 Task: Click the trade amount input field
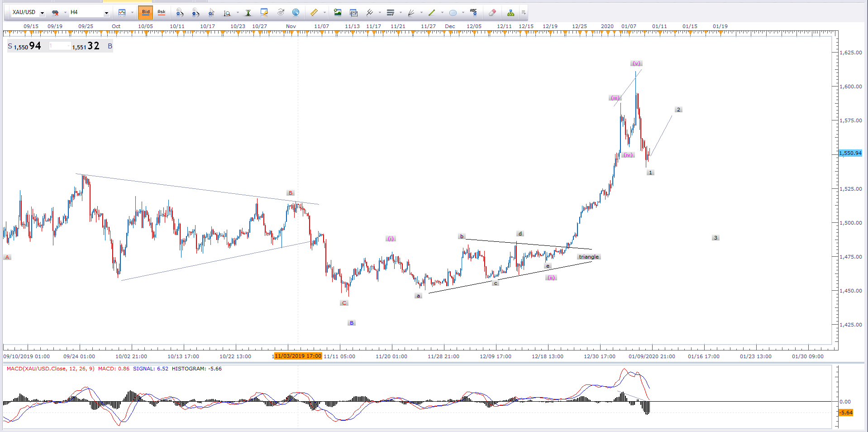[x=59, y=46]
